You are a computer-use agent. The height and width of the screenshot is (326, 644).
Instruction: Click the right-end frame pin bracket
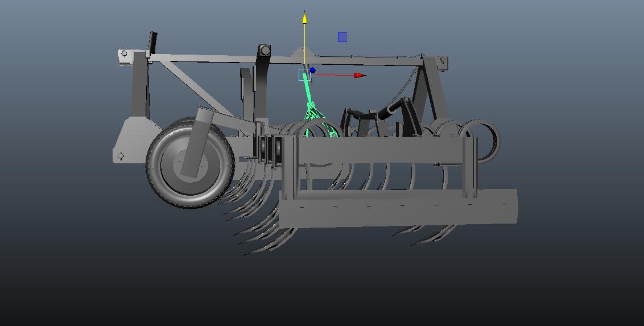443,62
